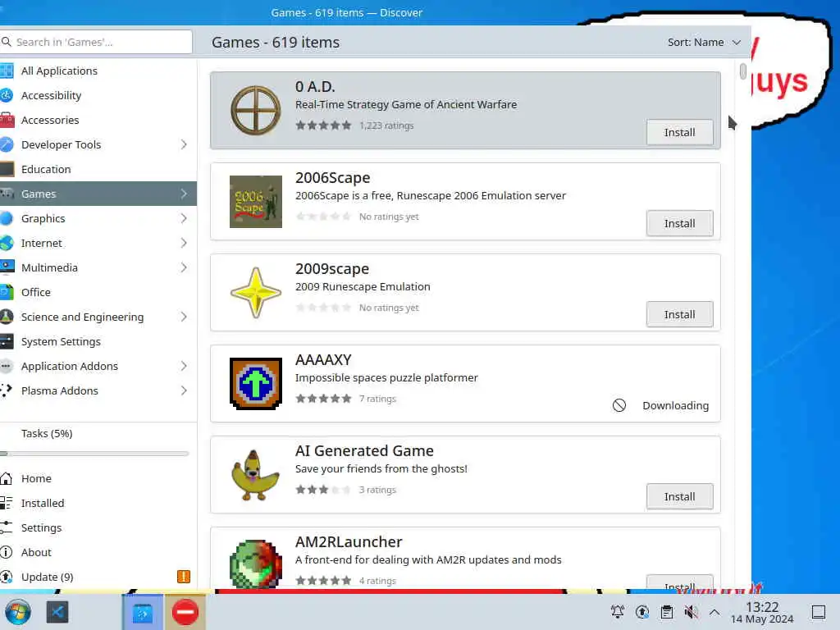Click the Science and Engineering icon
Image resolution: width=840 pixels, height=630 pixels.
[7, 317]
